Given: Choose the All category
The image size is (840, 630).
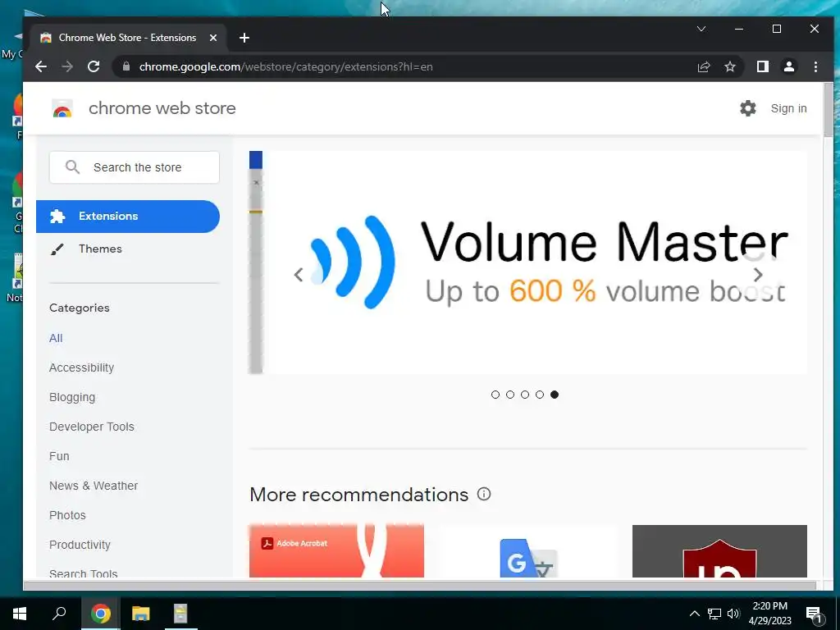Looking at the screenshot, I should [x=56, y=338].
